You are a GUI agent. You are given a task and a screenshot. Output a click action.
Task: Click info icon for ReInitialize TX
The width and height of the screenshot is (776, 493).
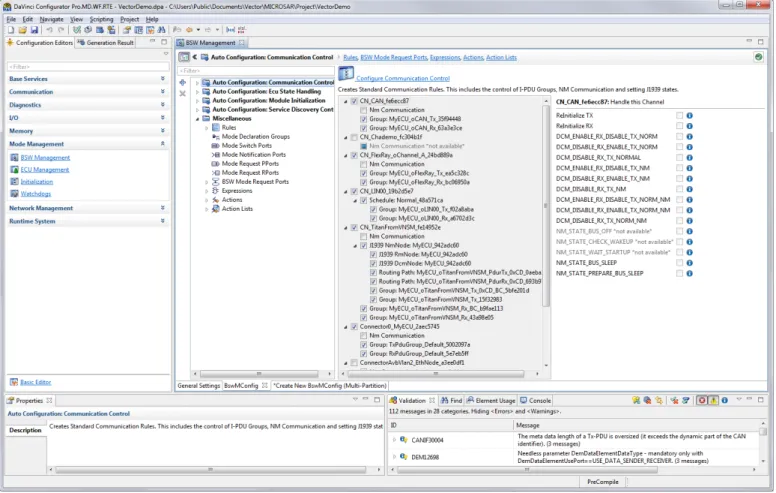tap(689, 115)
